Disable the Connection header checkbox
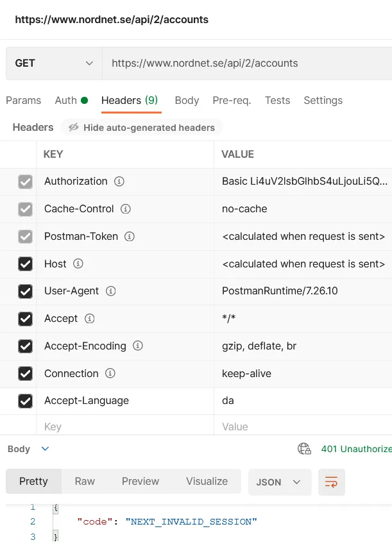Viewport: 392px width, 547px height. 25,373
